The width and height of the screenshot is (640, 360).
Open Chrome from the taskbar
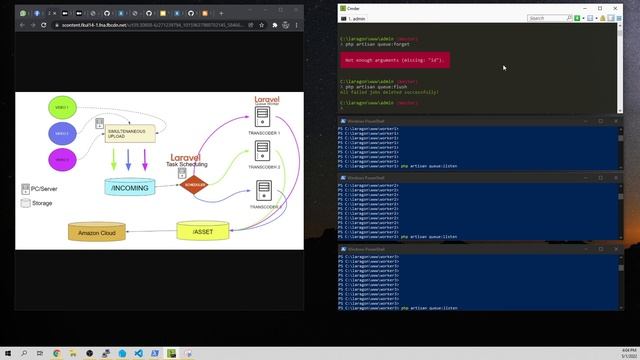[x=56, y=353]
